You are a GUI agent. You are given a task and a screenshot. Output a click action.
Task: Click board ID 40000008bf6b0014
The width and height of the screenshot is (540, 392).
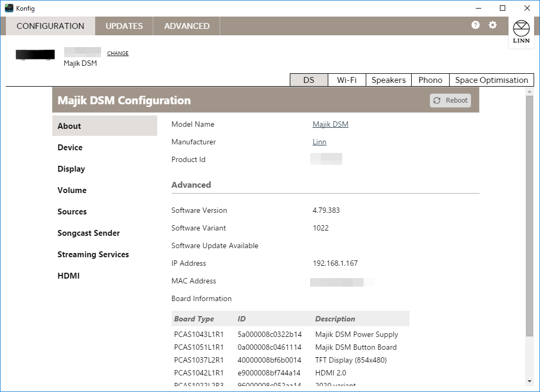269,360
